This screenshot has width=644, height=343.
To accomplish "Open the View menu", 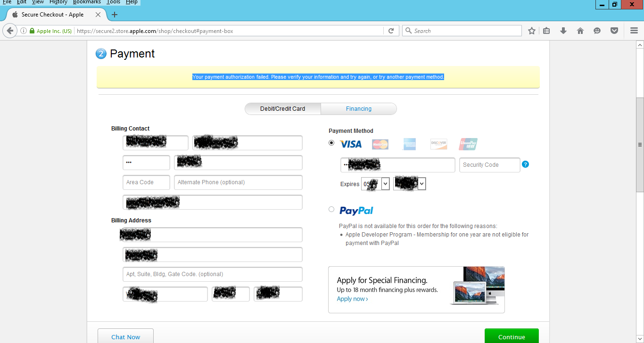I will pyautogui.click(x=38, y=2).
